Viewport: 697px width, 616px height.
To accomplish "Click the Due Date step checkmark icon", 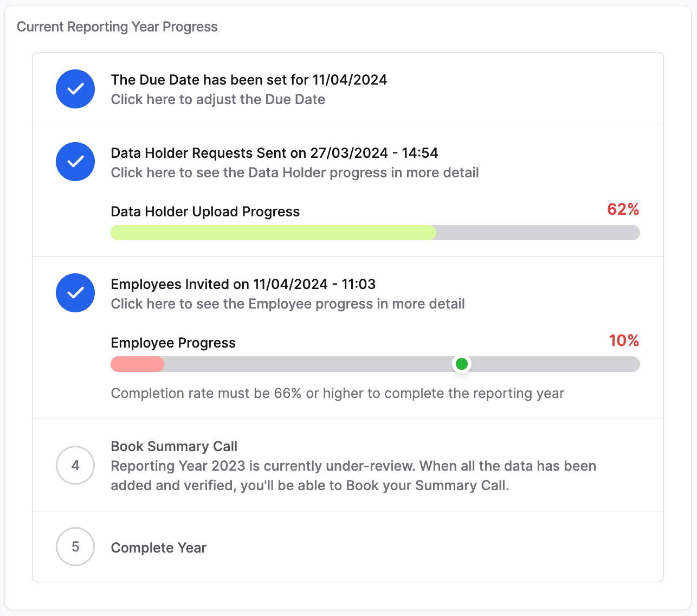I will [75, 89].
